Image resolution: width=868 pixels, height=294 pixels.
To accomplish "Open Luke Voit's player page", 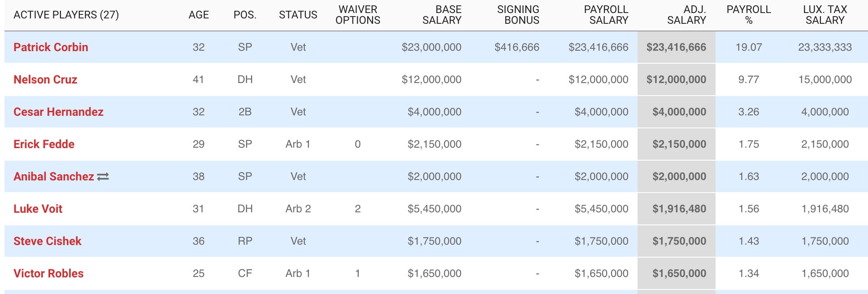I will 38,209.
